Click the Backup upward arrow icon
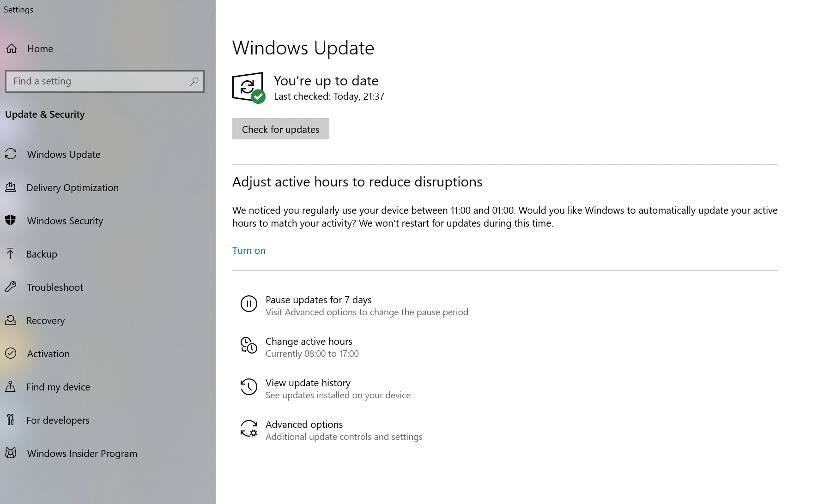This screenshot has height=504, width=830. 11,254
